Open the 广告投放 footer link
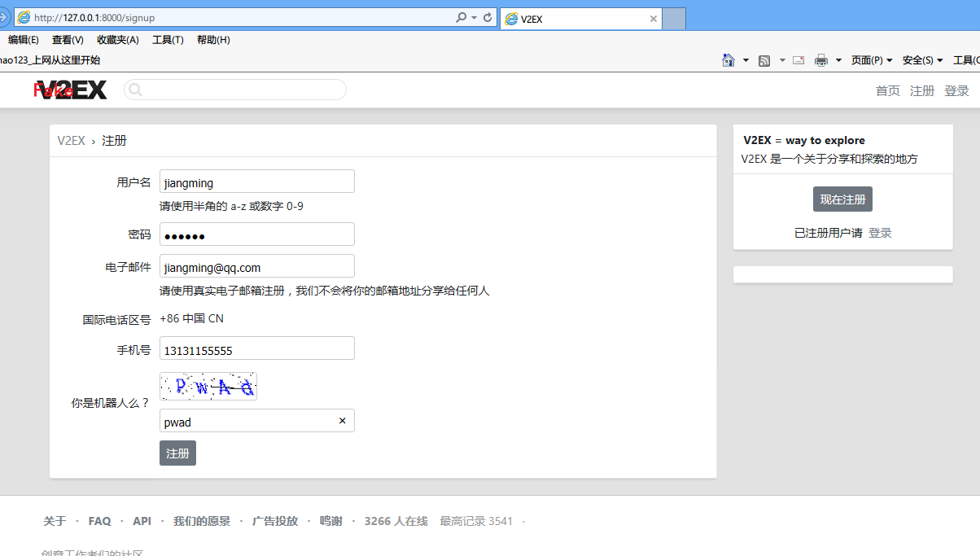980x556 pixels. [275, 521]
